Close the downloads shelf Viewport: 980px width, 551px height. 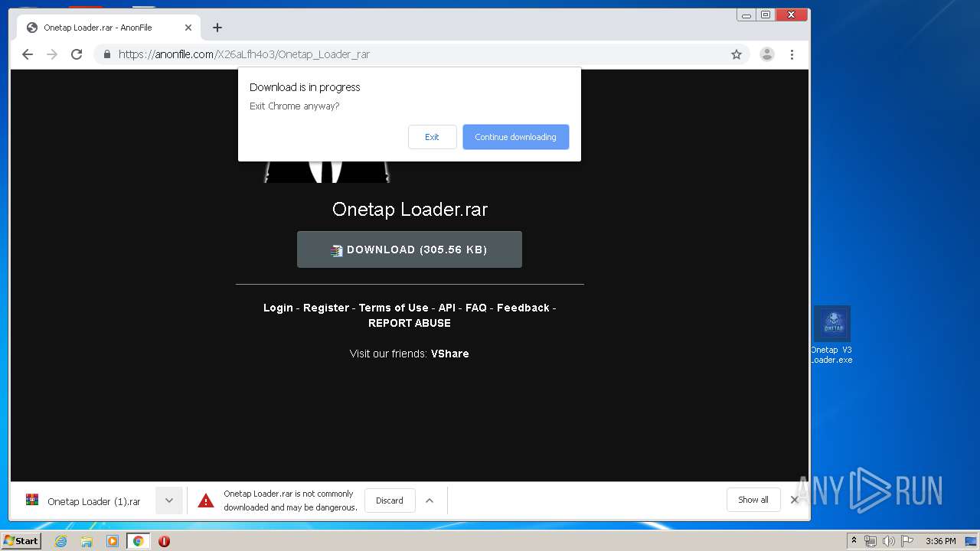point(795,500)
